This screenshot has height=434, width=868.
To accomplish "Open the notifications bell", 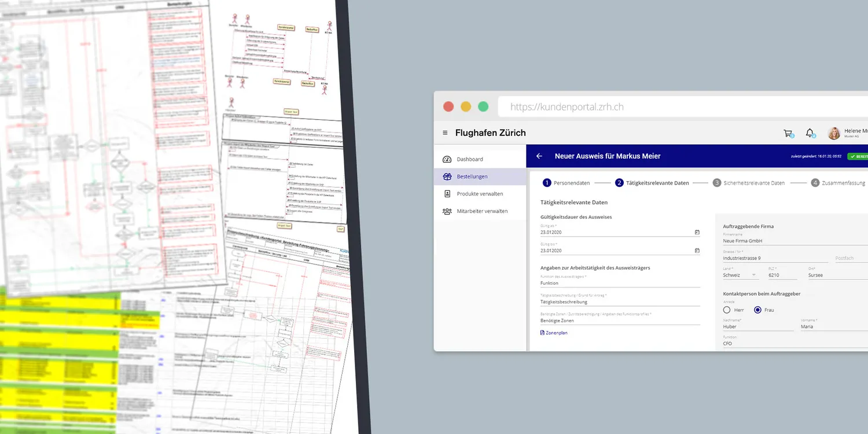I will (x=810, y=133).
